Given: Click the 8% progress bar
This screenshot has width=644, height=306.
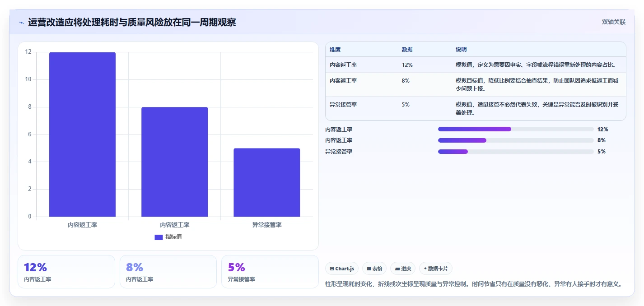Looking at the screenshot, I should point(516,140).
